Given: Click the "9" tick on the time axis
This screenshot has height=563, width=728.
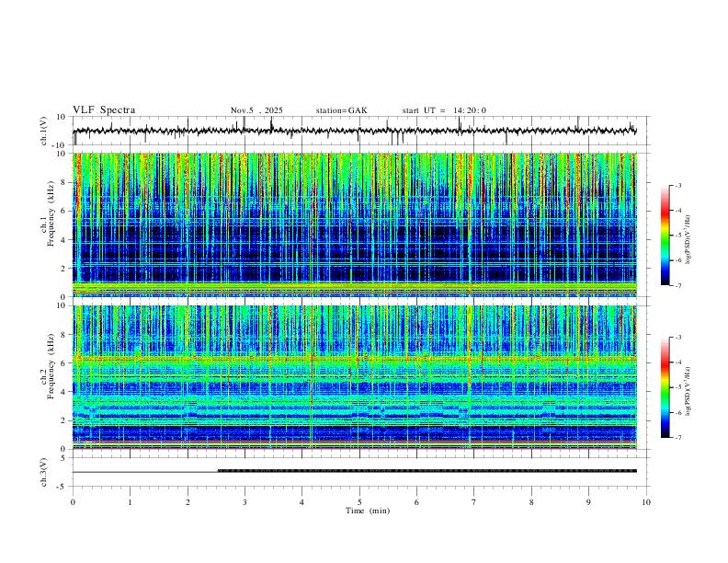Looking at the screenshot, I should [x=588, y=502].
